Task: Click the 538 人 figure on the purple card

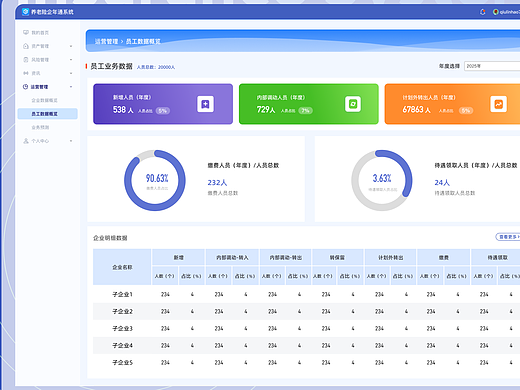Action: point(123,110)
